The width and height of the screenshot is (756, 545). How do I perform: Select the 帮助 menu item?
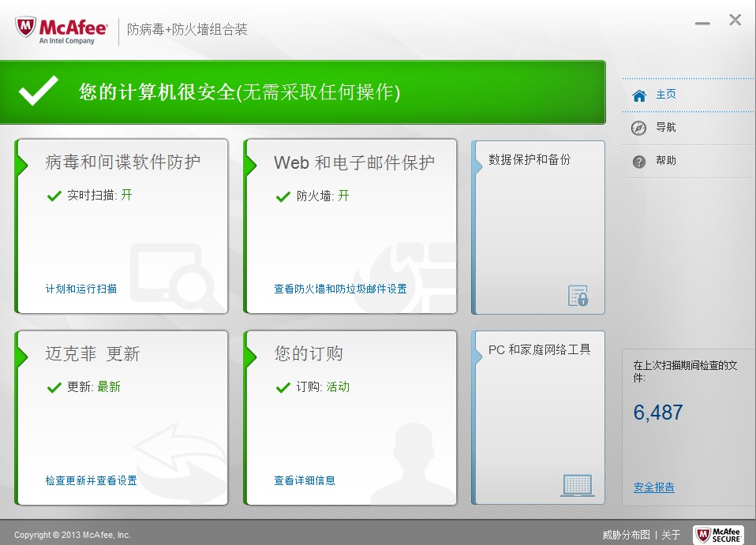(x=666, y=160)
